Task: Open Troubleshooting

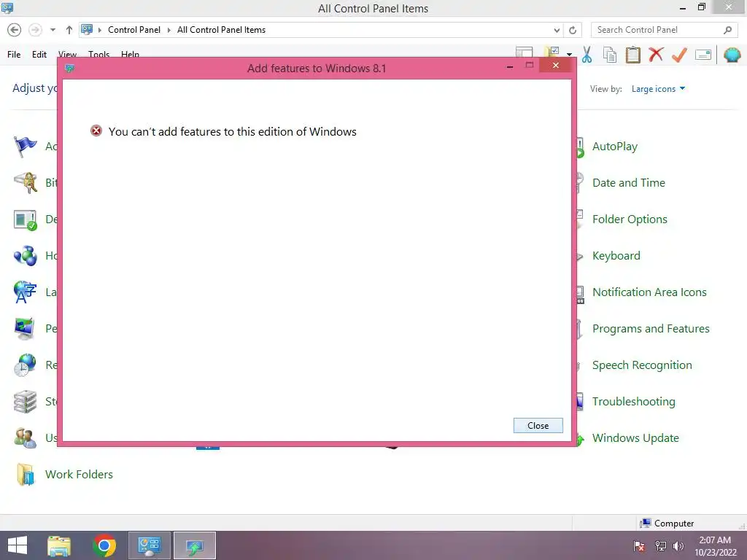Action: click(634, 402)
